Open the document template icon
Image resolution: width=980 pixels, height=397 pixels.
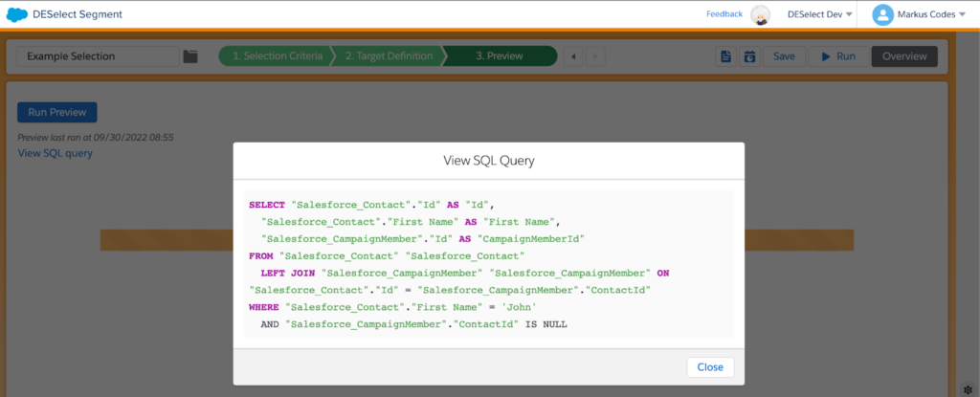pyautogui.click(x=726, y=56)
